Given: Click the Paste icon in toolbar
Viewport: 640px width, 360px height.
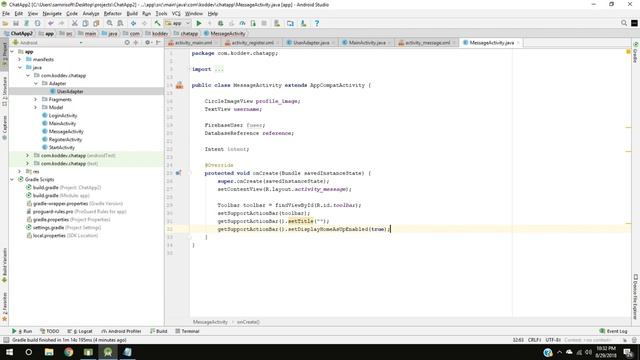Looking at the screenshot, I should point(96,23).
